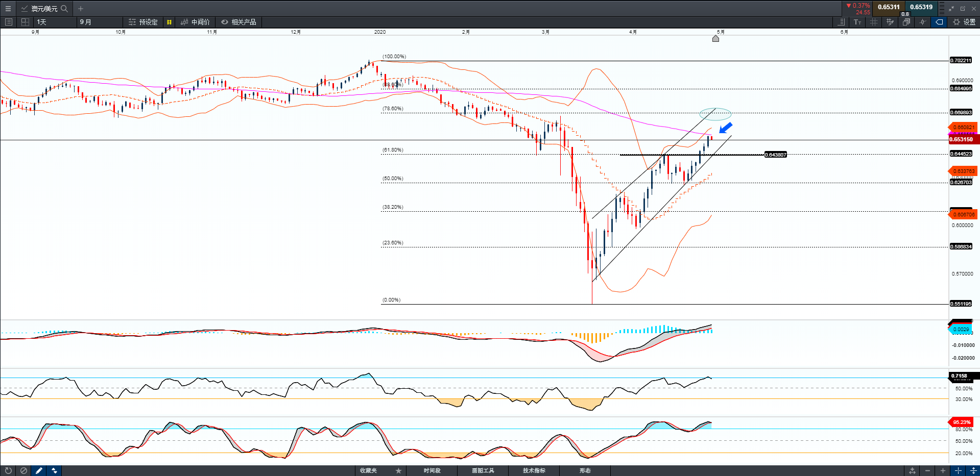This screenshot has height=476, width=980.
Task: Open 画图工具 drawing tools tab
Action: pyautogui.click(x=483, y=470)
